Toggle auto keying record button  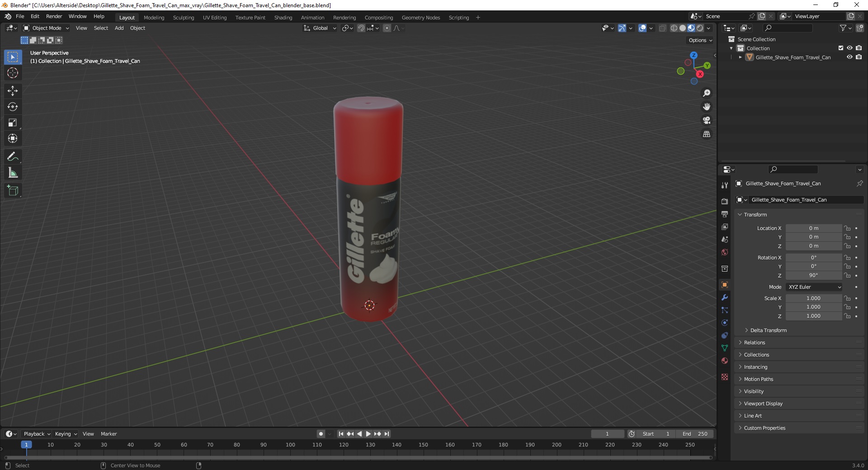pos(321,434)
